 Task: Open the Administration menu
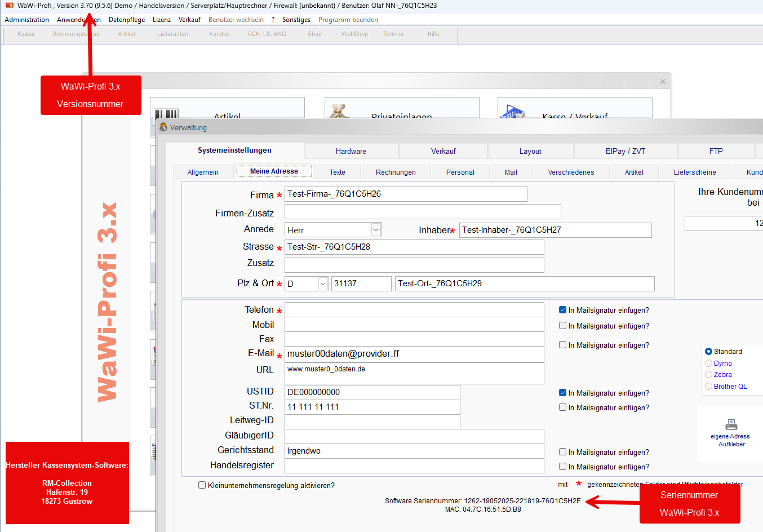[x=27, y=20]
